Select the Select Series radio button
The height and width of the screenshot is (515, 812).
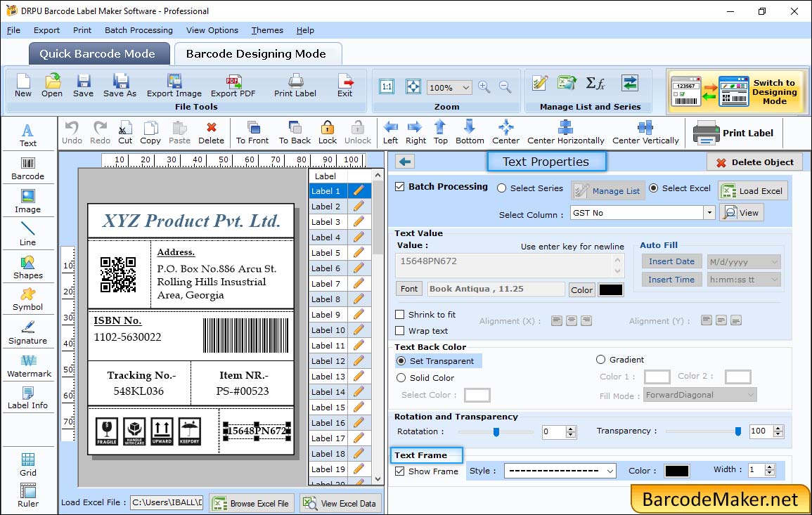click(501, 188)
